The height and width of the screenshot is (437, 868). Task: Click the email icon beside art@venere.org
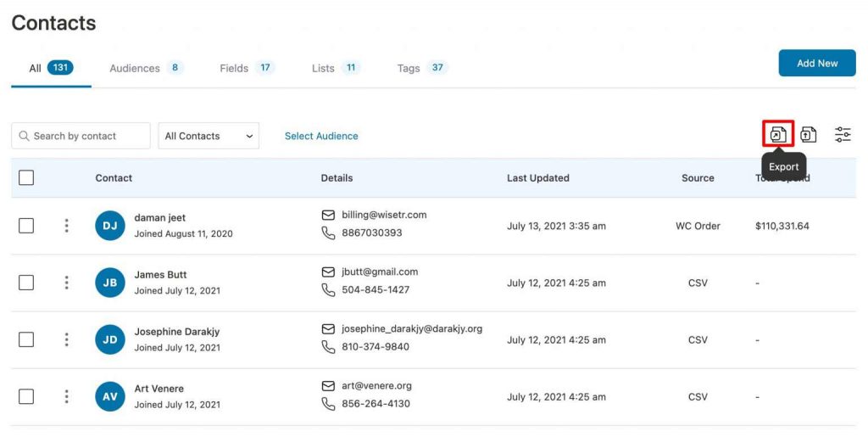(x=328, y=386)
